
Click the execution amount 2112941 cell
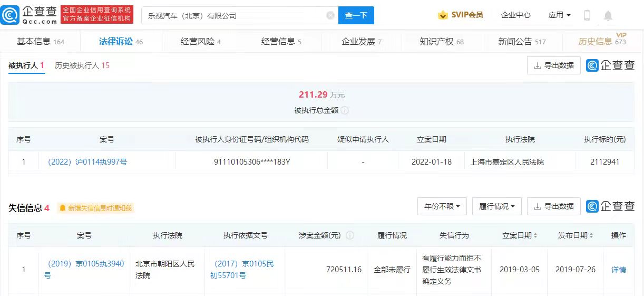coord(604,162)
